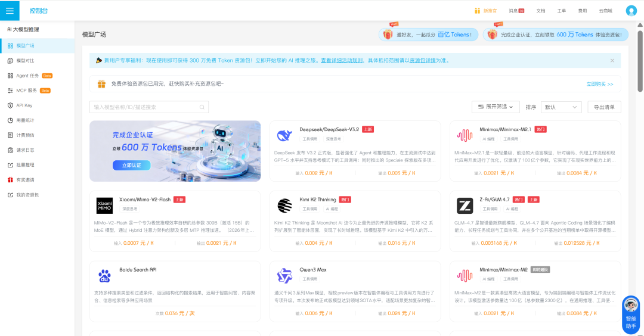Viewport: 644px width, 336px height.
Task: Open the Kimi K2 Thinking model title
Action: [317, 200]
